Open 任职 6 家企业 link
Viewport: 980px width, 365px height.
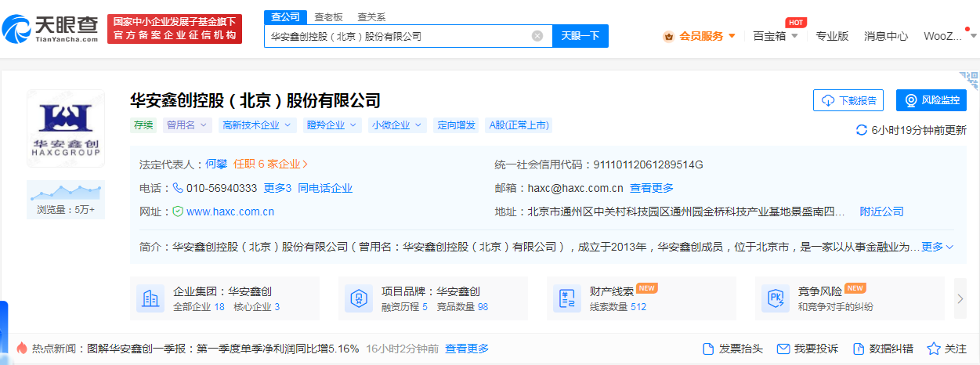(x=271, y=164)
